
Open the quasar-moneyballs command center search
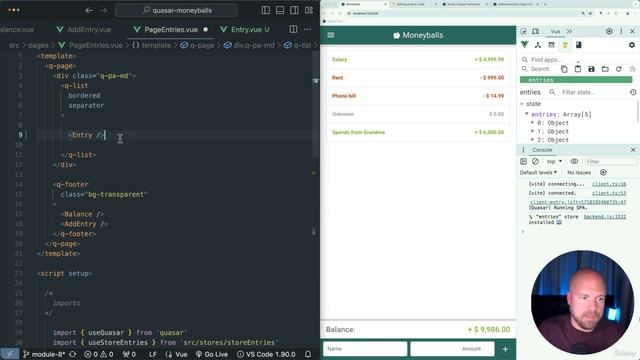coord(176,10)
